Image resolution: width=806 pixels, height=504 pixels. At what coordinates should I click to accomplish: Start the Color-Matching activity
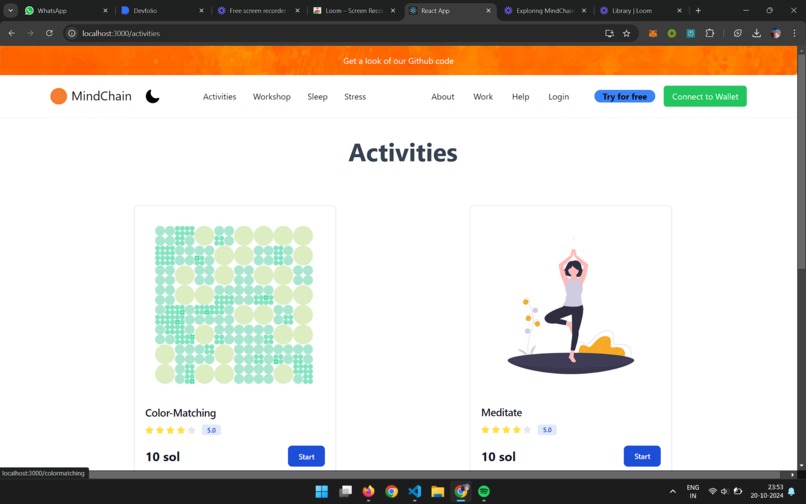click(306, 456)
